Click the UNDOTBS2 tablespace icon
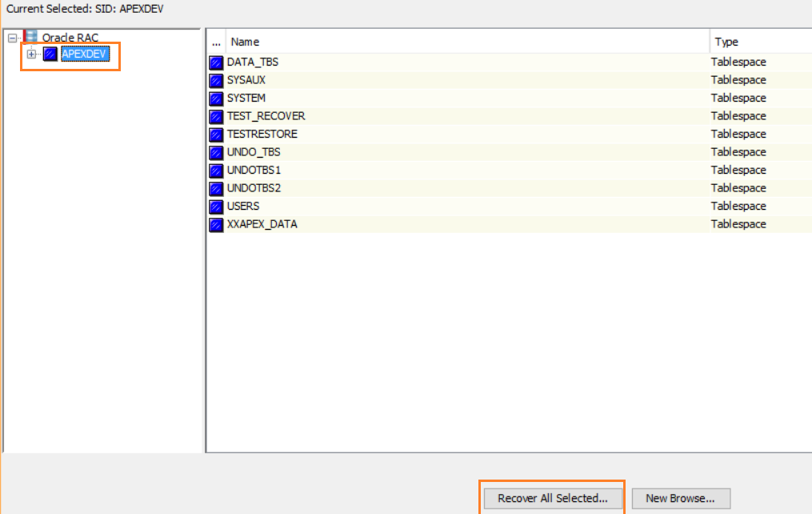812x514 pixels. pos(216,187)
